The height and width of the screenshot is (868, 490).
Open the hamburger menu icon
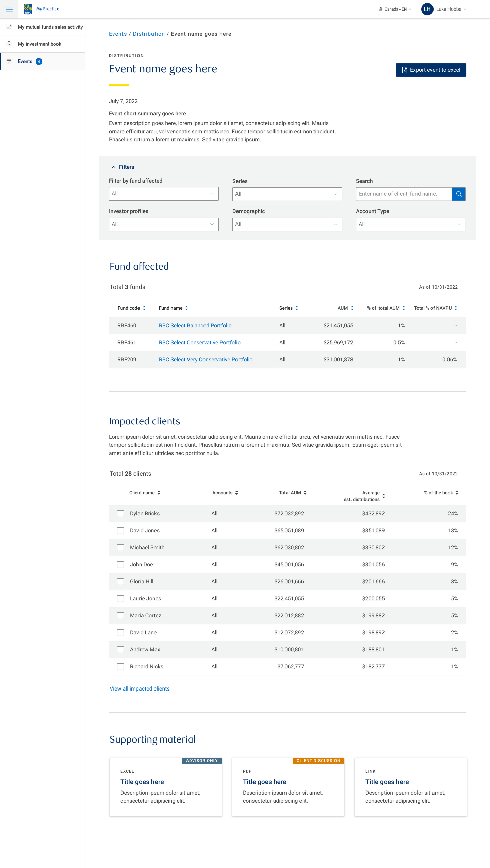(9, 9)
